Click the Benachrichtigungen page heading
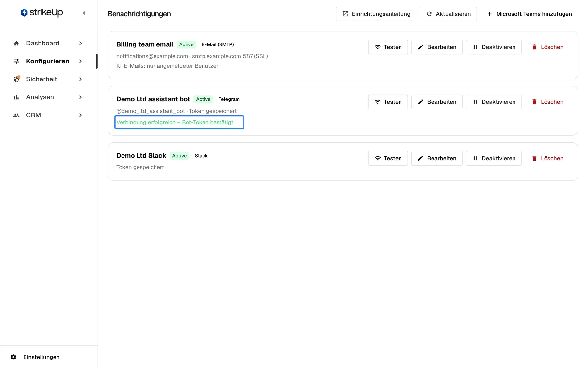 pos(139,14)
